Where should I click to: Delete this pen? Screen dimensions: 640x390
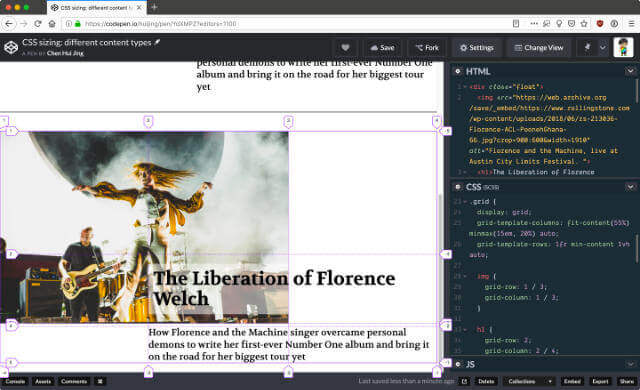[486, 381]
